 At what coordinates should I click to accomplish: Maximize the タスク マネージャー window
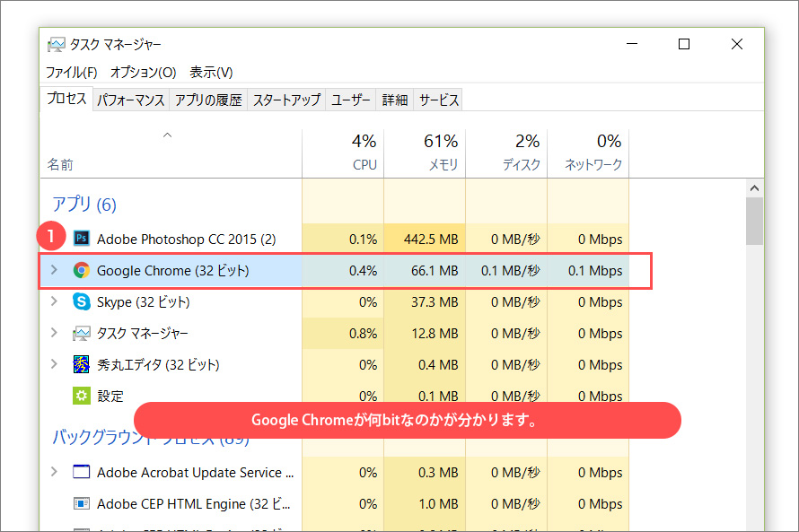click(684, 44)
